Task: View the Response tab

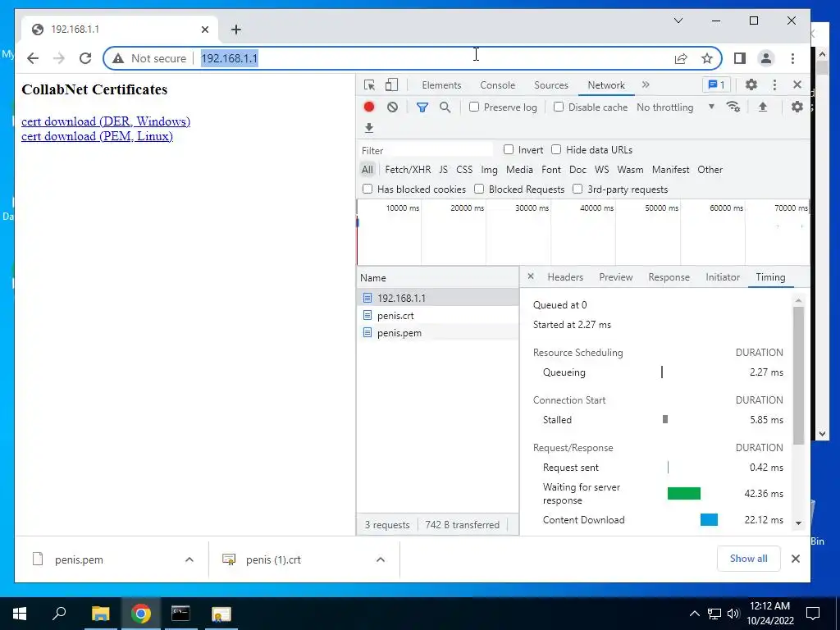Action: click(669, 277)
